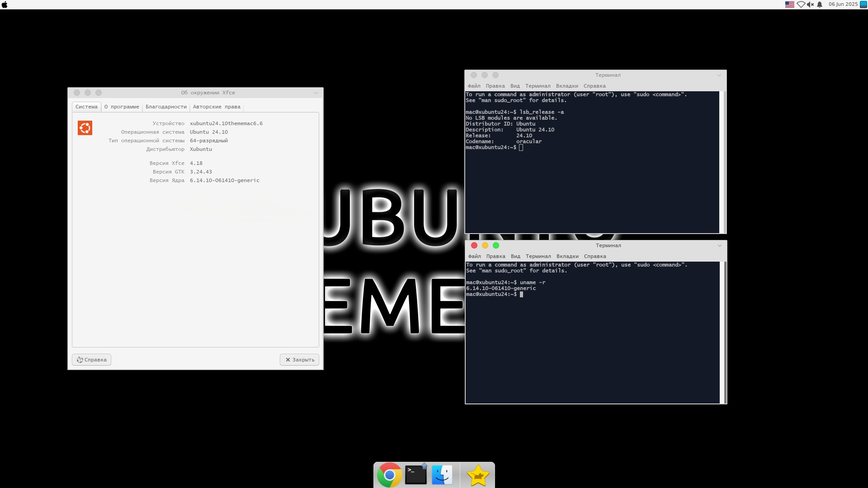Open Вид menu in upper Terminal
The height and width of the screenshot is (488, 868).
click(x=515, y=86)
